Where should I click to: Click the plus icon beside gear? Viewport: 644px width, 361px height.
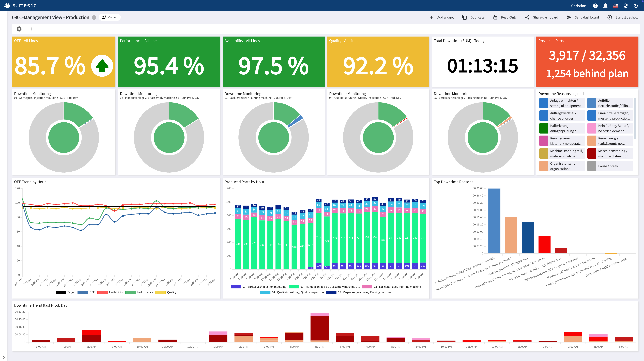[31, 29]
